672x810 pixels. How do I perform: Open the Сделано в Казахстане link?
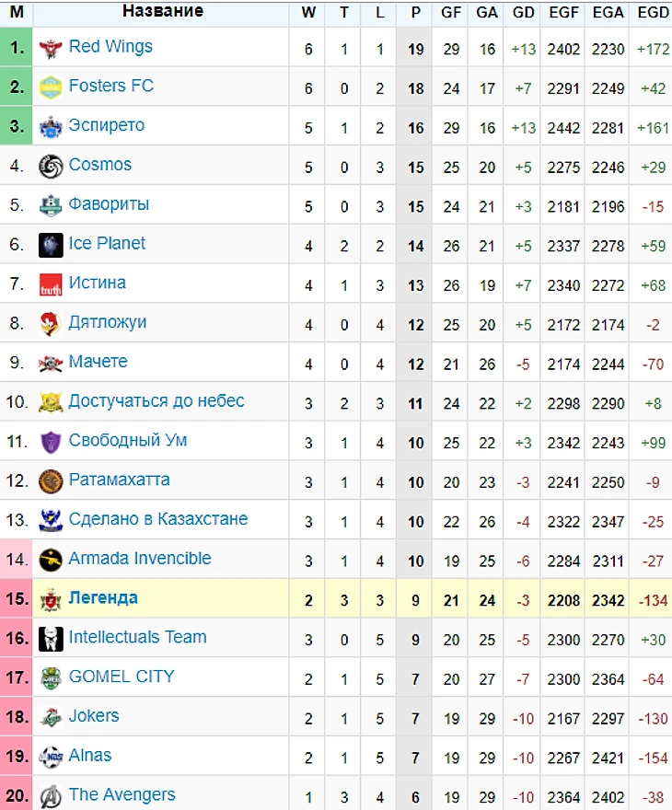coord(157,519)
